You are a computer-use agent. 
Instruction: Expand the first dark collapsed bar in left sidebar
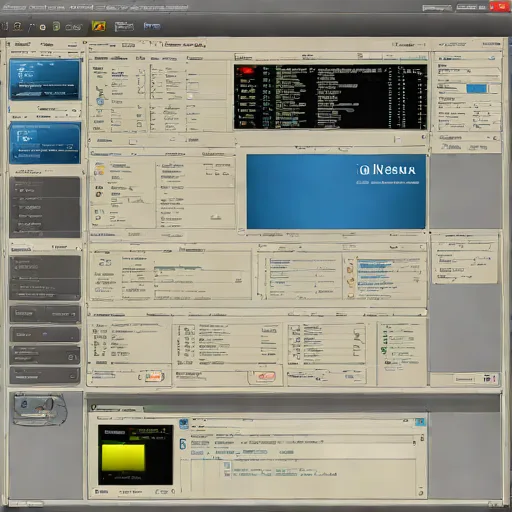click(x=45, y=314)
